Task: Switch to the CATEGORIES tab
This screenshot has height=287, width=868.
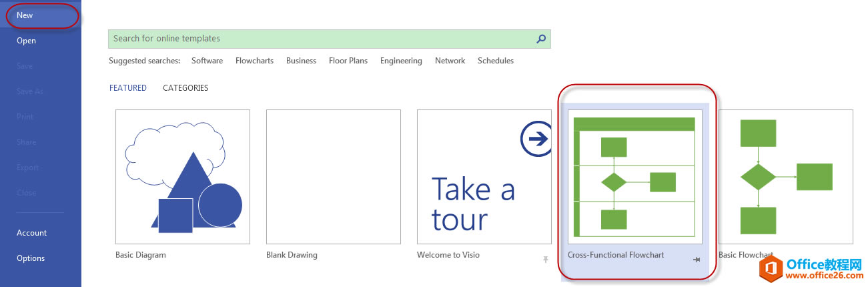Action: (185, 88)
